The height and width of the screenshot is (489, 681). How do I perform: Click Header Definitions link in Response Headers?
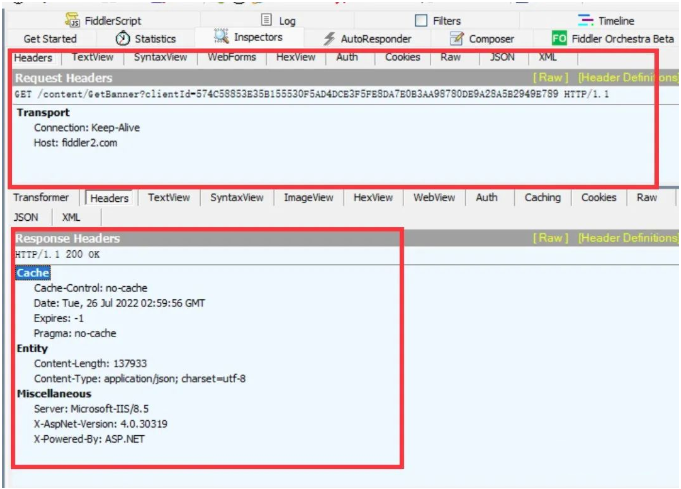click(627, 238)
